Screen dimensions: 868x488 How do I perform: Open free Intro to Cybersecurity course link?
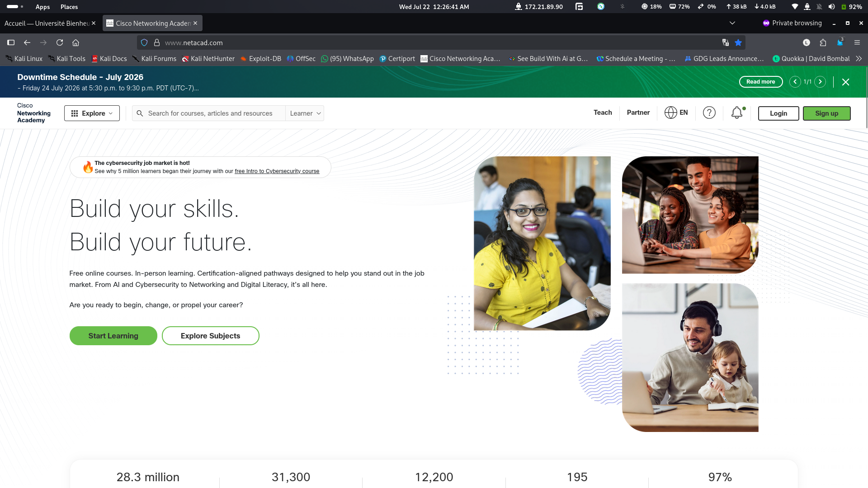[277, 171]
